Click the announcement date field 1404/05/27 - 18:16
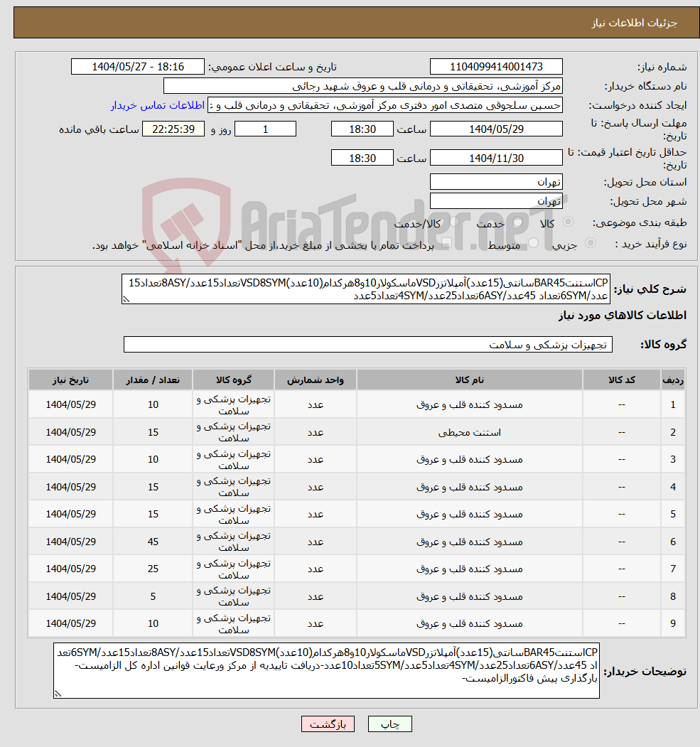This screenshot has height=747, width=700. pos(138,67)
